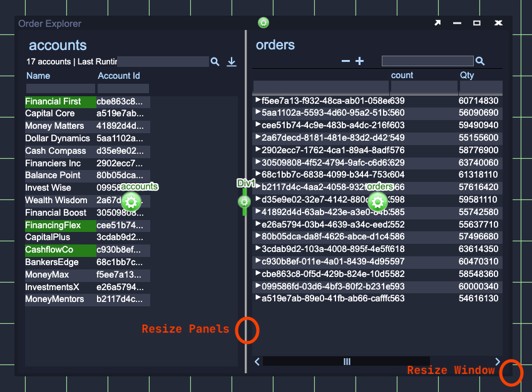This screenshot has height=392, width=532.
Task: Click the Div1 gear on the panel divider
Action: click(244, 201)
